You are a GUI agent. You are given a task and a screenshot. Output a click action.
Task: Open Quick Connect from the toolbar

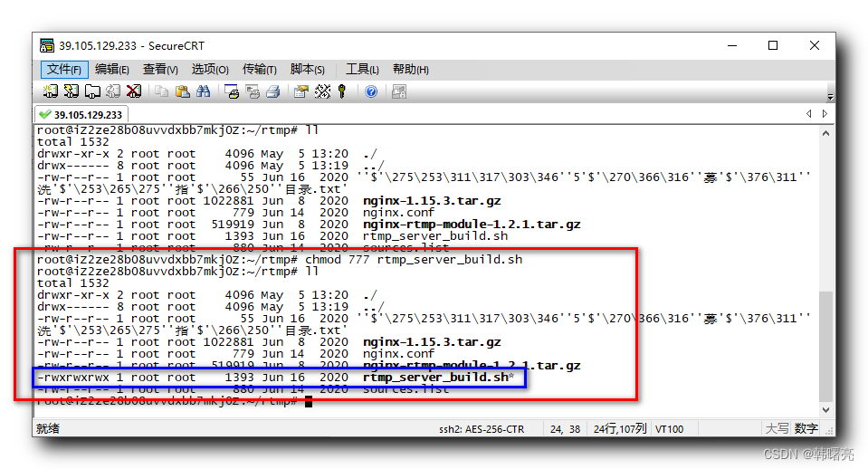(x=72, y=91)
